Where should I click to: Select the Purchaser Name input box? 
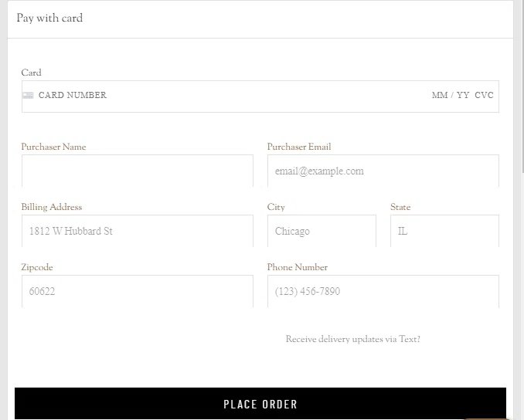coord(137,171)
